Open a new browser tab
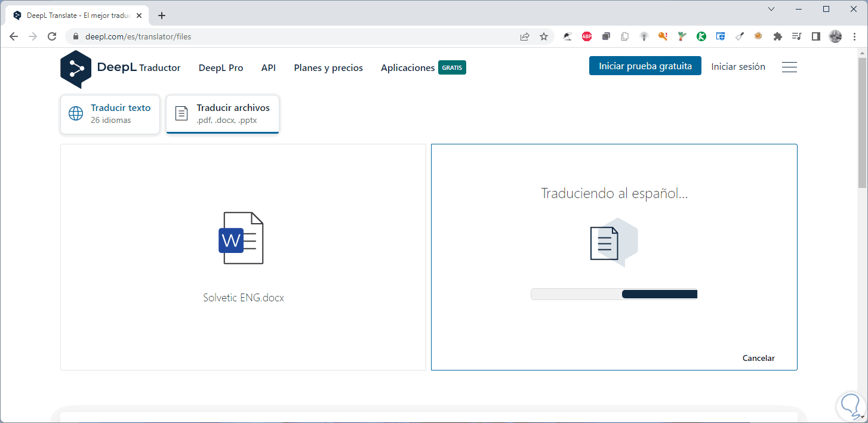 [162, 16]
